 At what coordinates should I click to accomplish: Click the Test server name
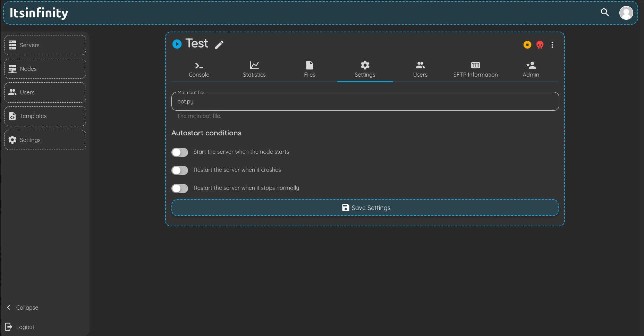197,43
